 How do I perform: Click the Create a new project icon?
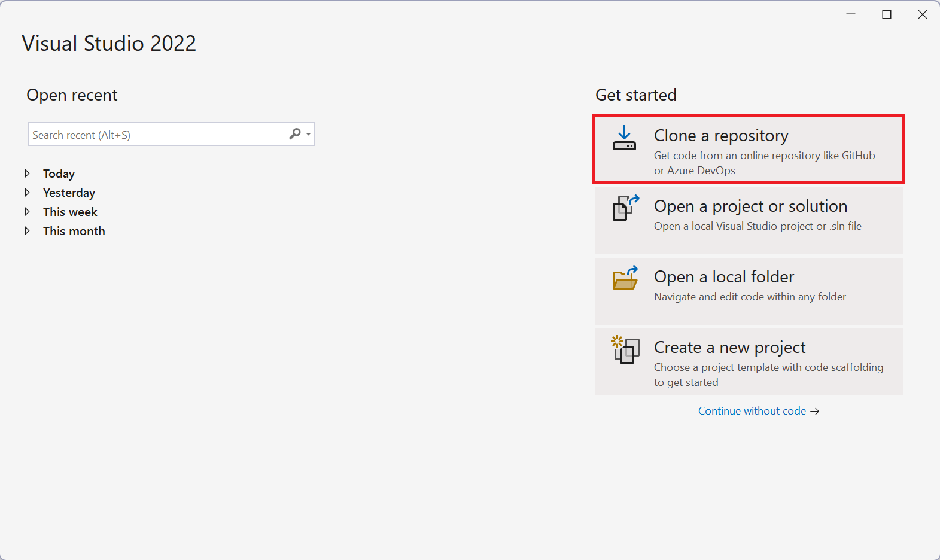pos(625,349)
